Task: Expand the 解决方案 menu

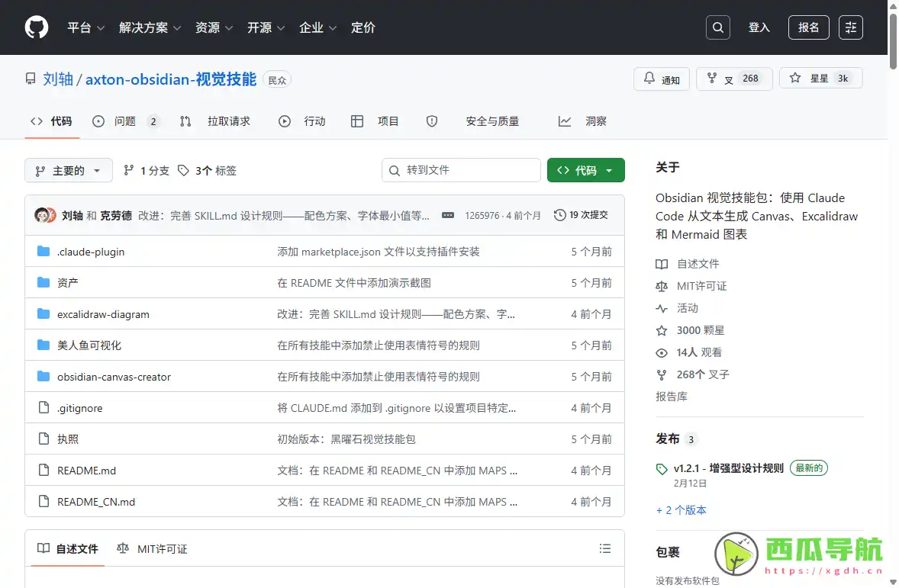Action: (x=150, y=27)
